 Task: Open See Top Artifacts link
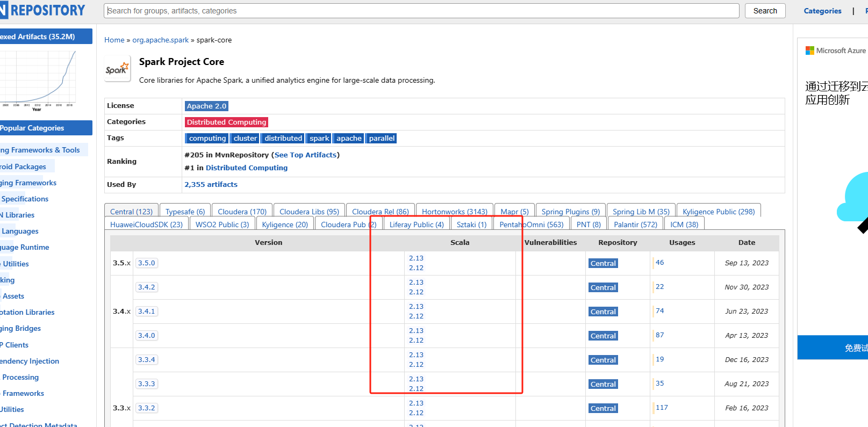point(305,155)
